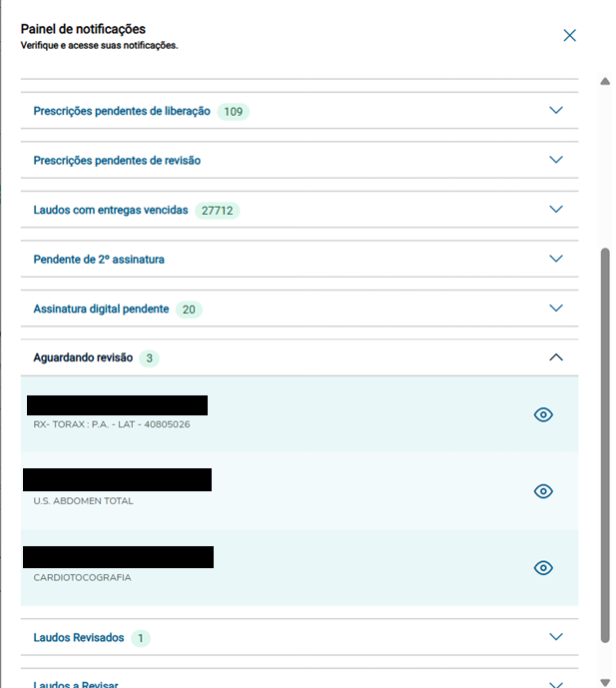
Task: Close the Painel de notificações panel
Action: click(570, 36)
